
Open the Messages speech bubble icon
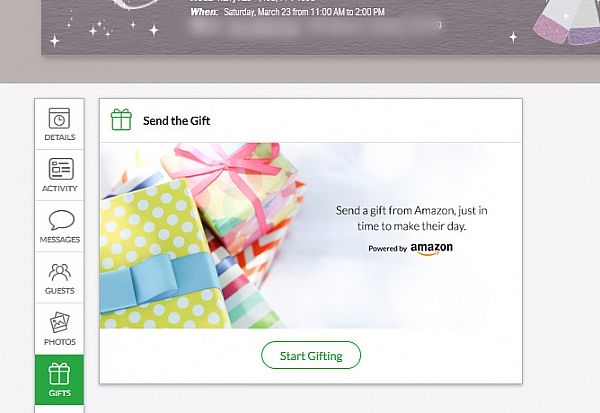coord(61,220)
